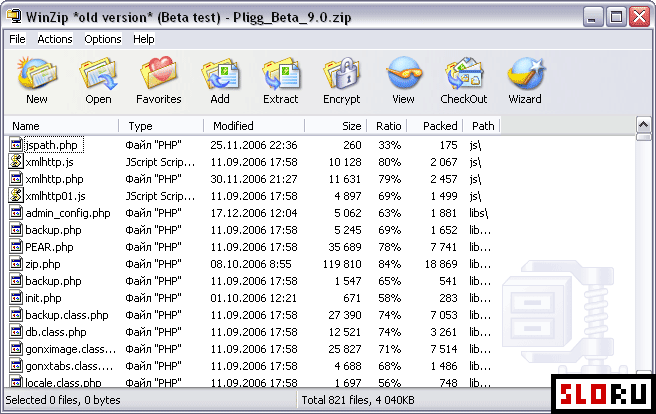
Task: Encrypt the archive with Encrypt icon
Action: click(342, 74)
